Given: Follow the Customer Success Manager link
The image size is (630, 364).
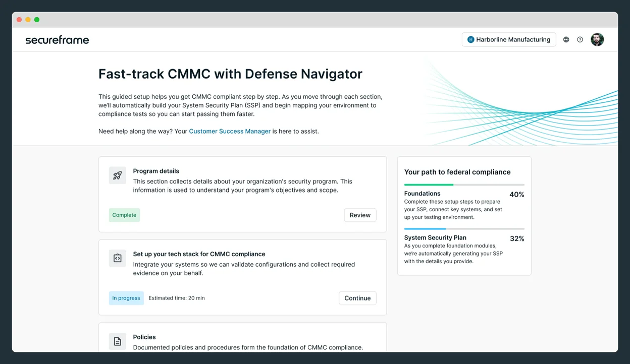Looking at the screenshot, I should [x=230, y=131].
